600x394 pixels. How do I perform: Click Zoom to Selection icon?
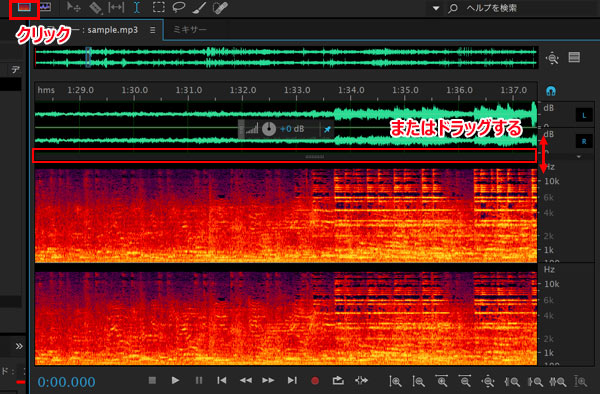click(x=558, y=381)
